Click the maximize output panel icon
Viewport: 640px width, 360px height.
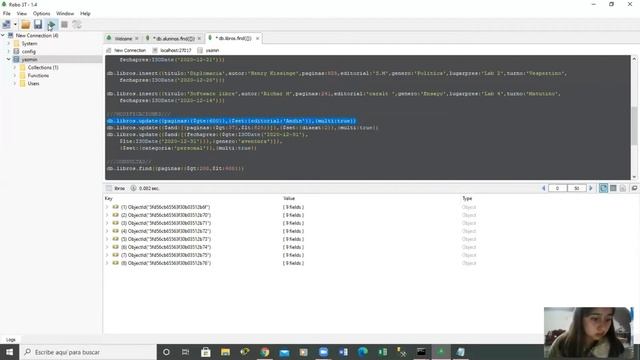634,188
